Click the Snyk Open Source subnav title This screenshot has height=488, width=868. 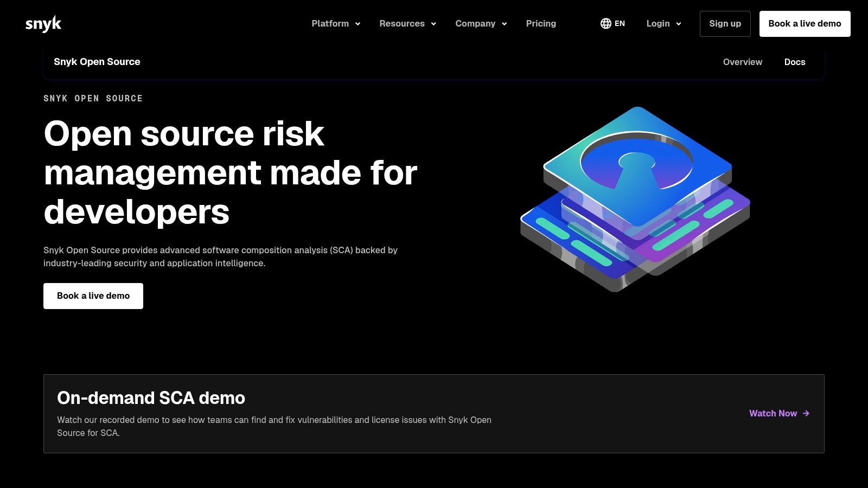click(x=97, y=62)
